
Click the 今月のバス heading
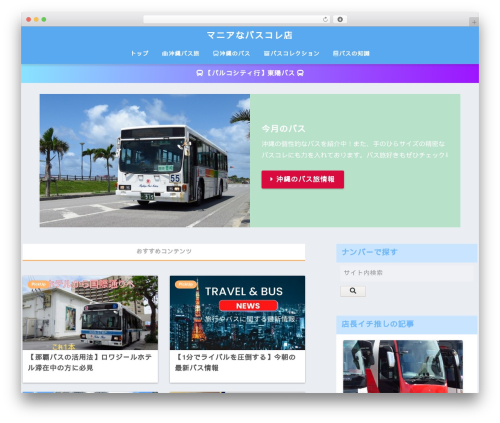(x=283, y=129)
